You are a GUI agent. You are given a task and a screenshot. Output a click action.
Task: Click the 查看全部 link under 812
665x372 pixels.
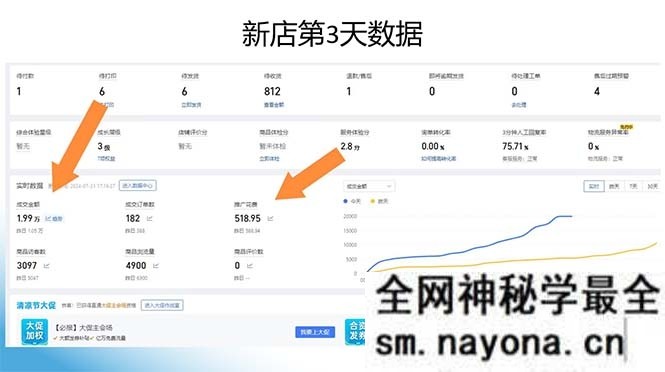(x=274, y=105)
